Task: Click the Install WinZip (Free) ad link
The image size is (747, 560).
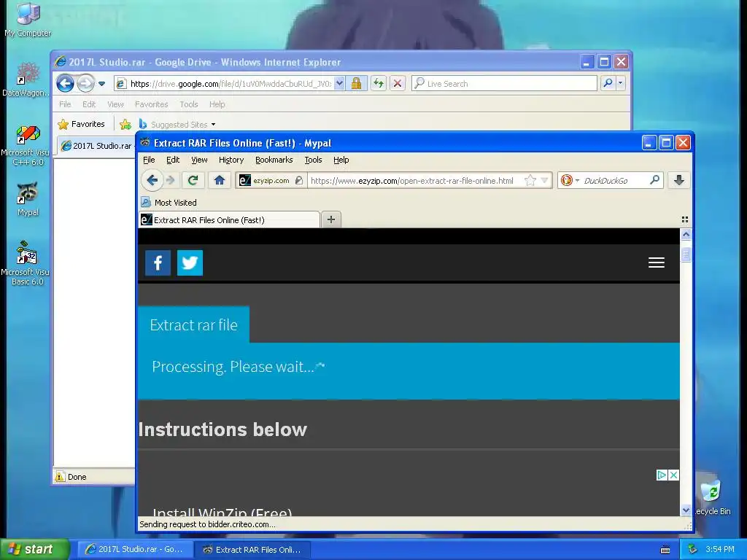Action: (x=222, y=512)
